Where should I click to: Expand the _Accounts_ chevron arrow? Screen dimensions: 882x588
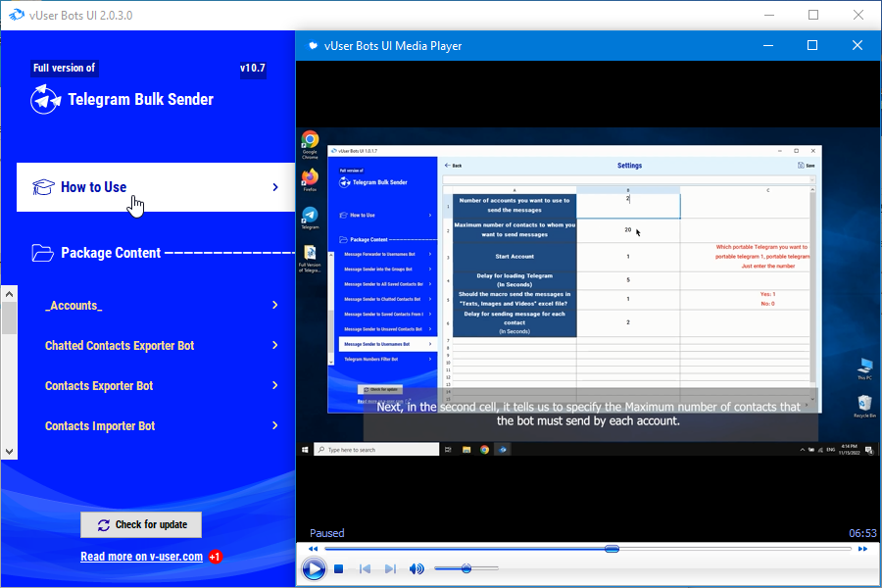[275, 305]
